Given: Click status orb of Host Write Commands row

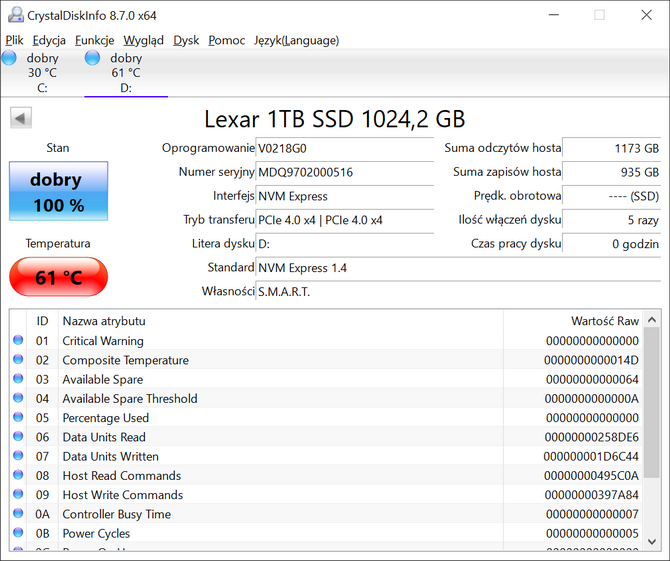Looking at the screenshot, I should click(x=18, y=493).
